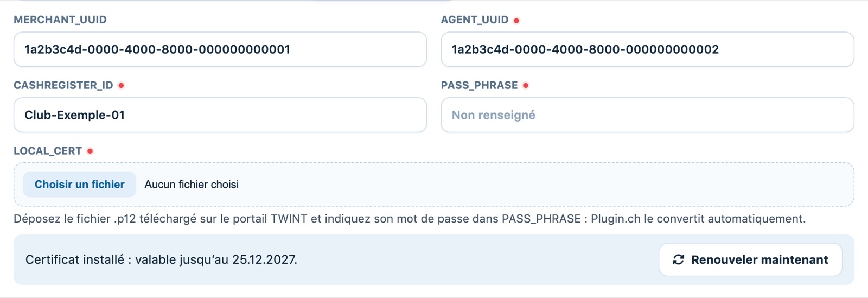This screenshot has width=868, height=298.
Task: Click the .p12 help text below the file chooser
Action: coord(410,219)
